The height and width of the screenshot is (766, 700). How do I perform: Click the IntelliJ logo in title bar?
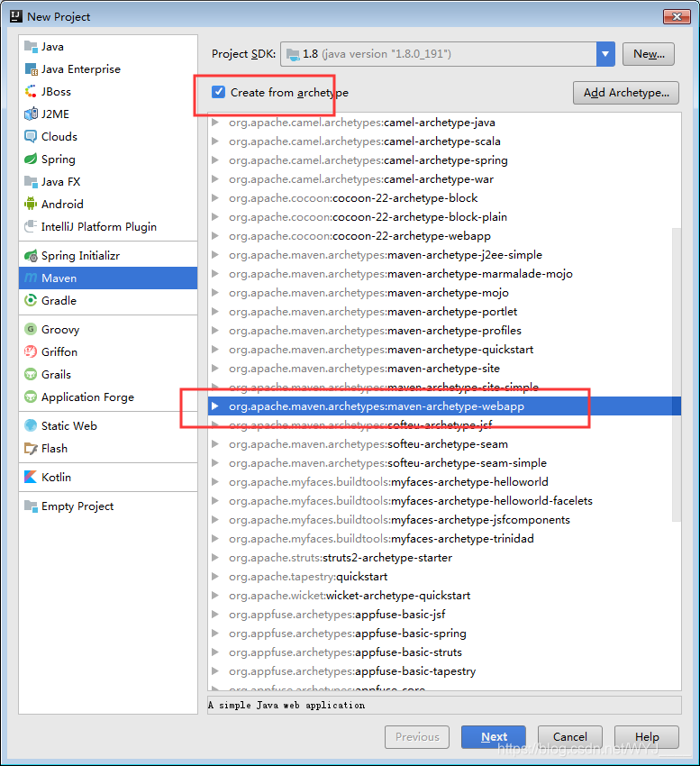16,16
